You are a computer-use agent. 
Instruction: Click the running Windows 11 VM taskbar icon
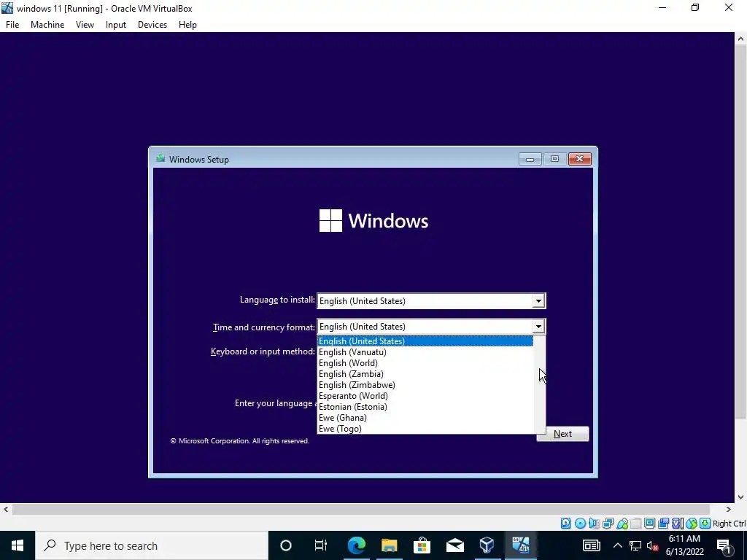[x=520, y=545]
